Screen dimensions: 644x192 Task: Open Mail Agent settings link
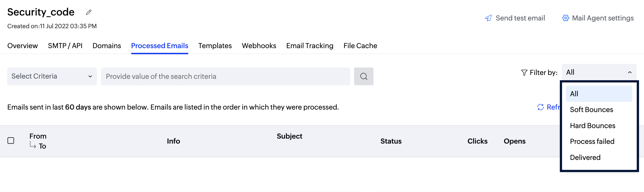point(602,18)
